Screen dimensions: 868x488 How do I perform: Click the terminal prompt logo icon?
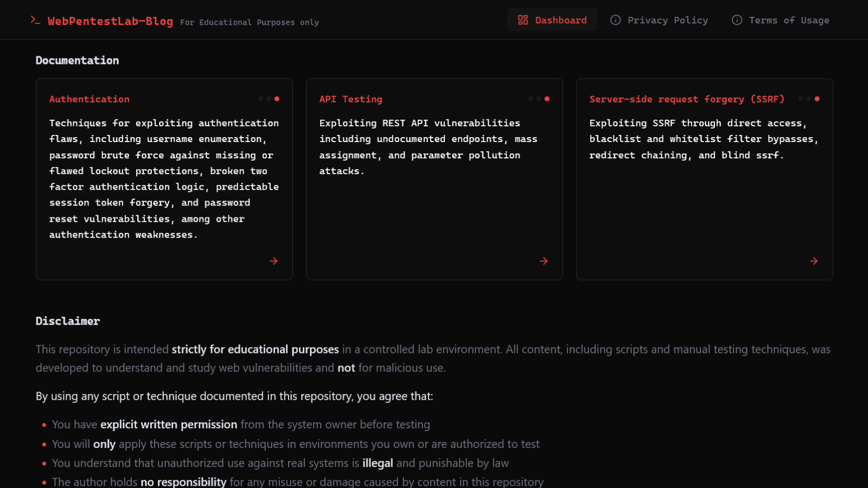35,20
